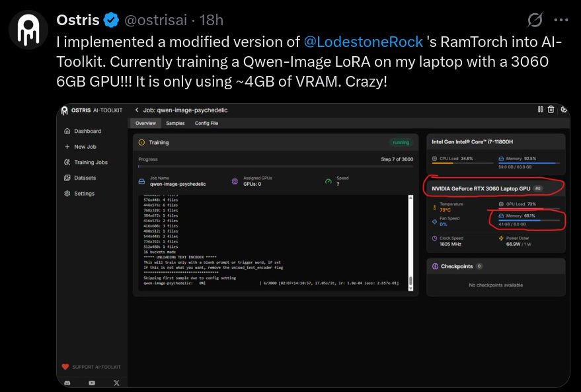Screen dimensions: 581x392
Task: Click the training log vertical scrollbar
Action: (x=410, y=243)
